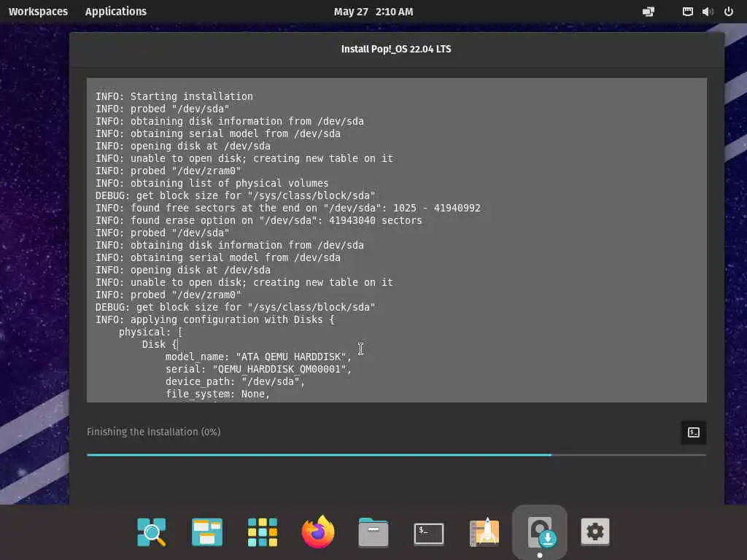Open the power menu in top bar

[x=729, y=12]
